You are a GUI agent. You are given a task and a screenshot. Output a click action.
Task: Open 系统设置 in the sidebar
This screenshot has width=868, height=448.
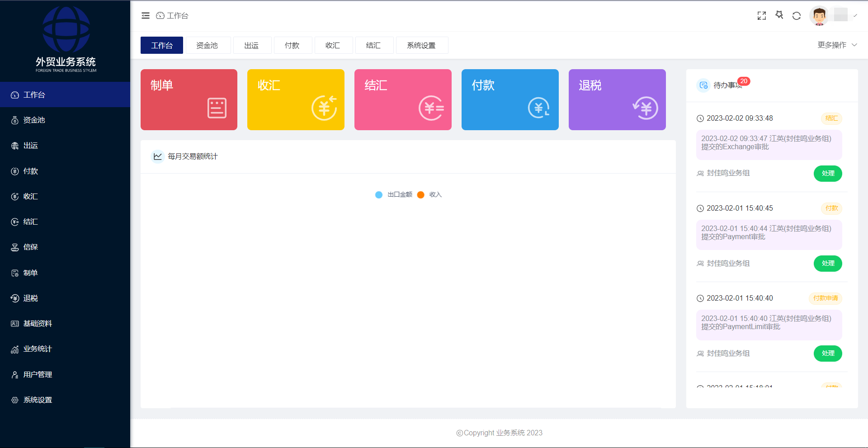65,400
